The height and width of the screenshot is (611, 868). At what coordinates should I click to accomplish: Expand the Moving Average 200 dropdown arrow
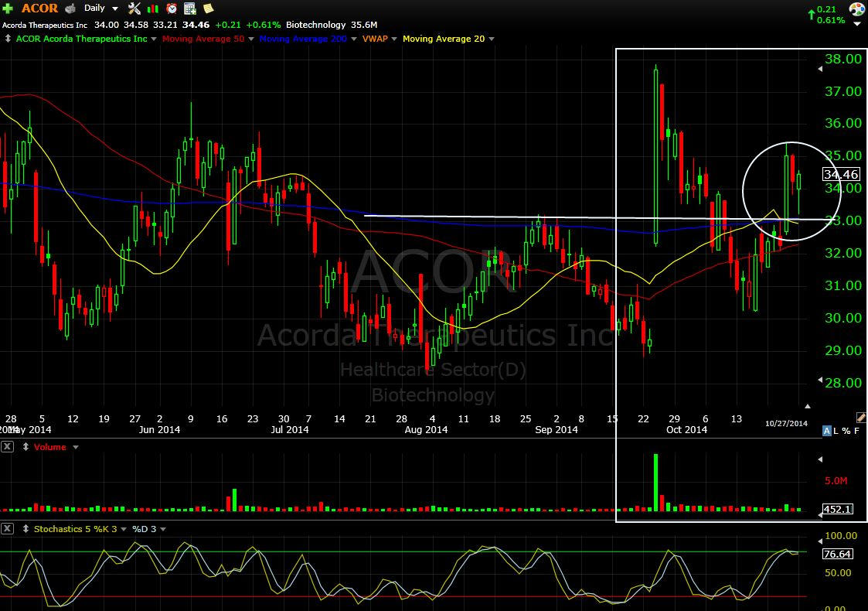pyautogui.click(x=354, y=39)
